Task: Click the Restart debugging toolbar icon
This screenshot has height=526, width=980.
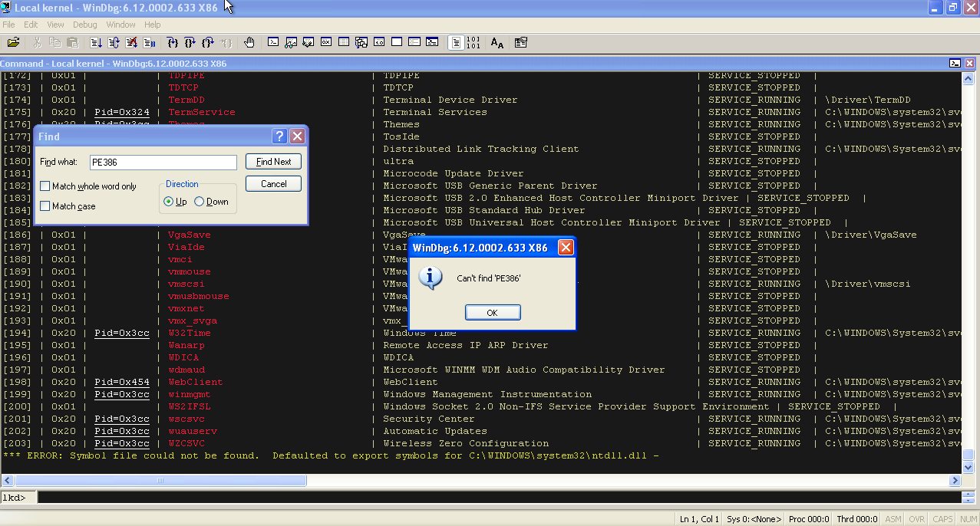Action: point(114,42)
